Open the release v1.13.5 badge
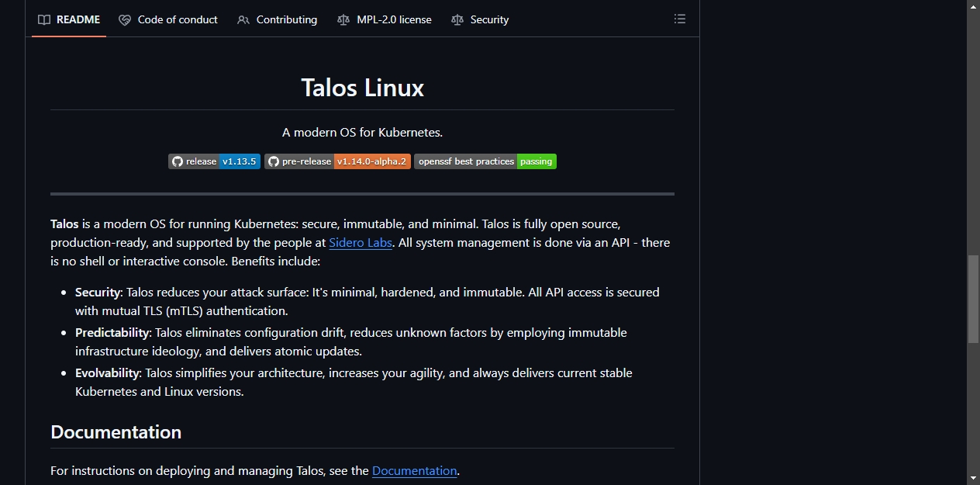The width and height of the screenshot is (980, 485). (x=214, y=161)
